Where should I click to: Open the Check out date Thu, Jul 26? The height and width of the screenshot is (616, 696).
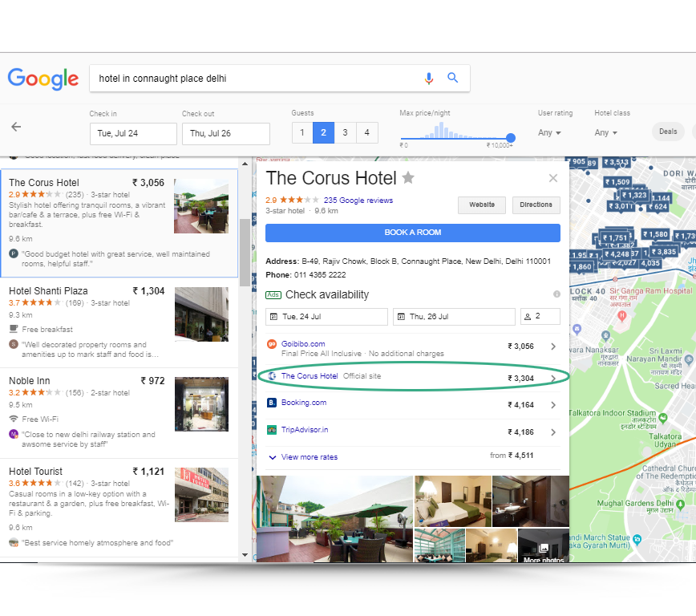point(226,134)
